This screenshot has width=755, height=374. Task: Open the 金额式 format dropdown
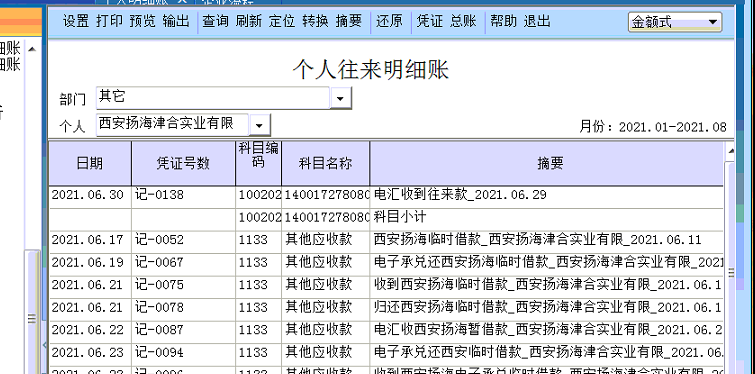pyautogui.click(x=675, y=22)
